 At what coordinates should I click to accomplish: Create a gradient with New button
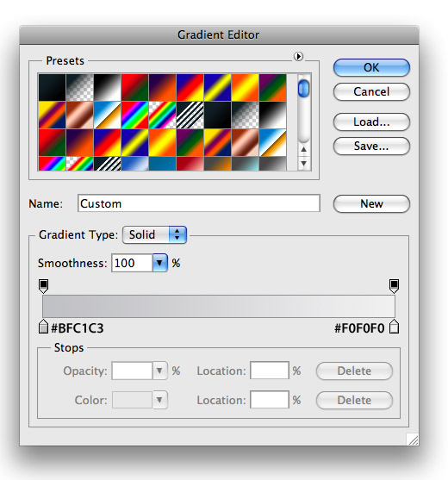click(371, 204)
